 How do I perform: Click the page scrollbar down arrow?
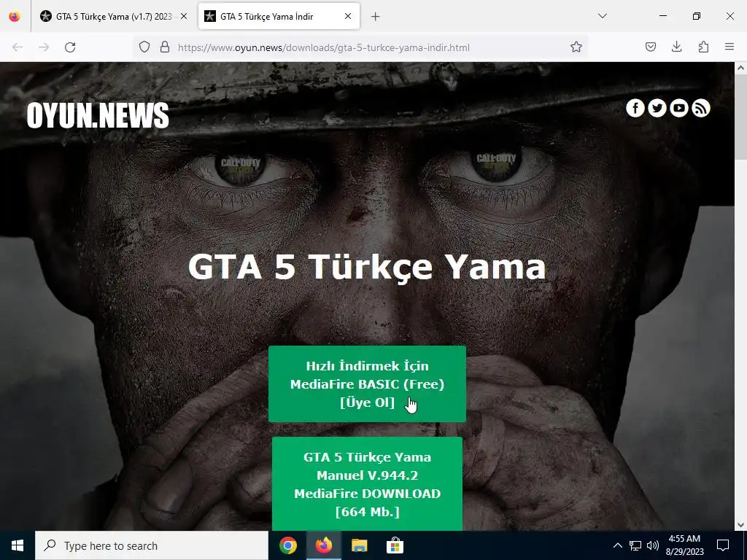click(740, 525)
